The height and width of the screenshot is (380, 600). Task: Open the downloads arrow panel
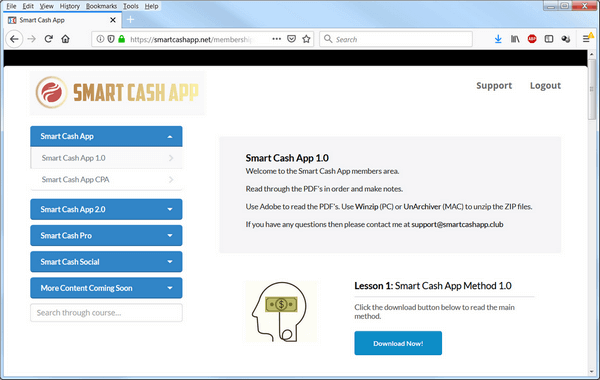tap(498, 39)
